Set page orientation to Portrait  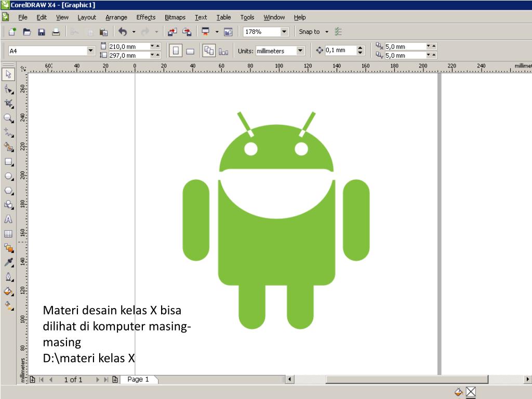click(x=176, y=51)
